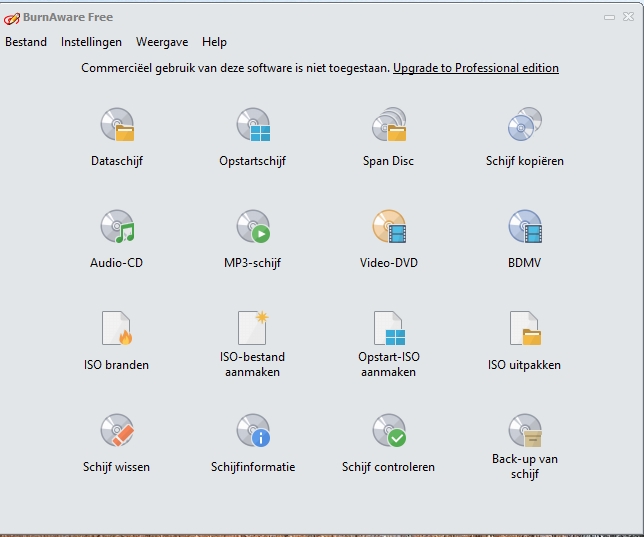Select the Span Disc icon
Viewport: 644px width, 537px height.
click(x=388, y=126)
